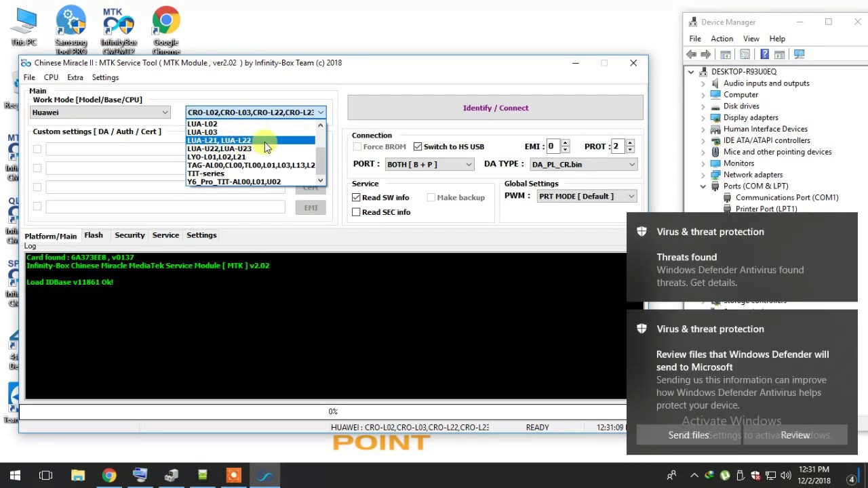Open the Threats found notification
Image resolution: width=868 pixels, height=488 pixels.
742,258
